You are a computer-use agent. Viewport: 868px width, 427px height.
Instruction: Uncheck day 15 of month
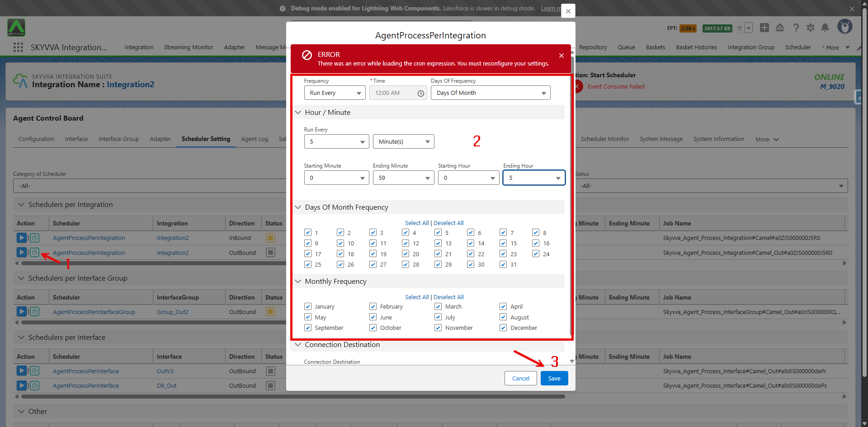pos(503,243)
